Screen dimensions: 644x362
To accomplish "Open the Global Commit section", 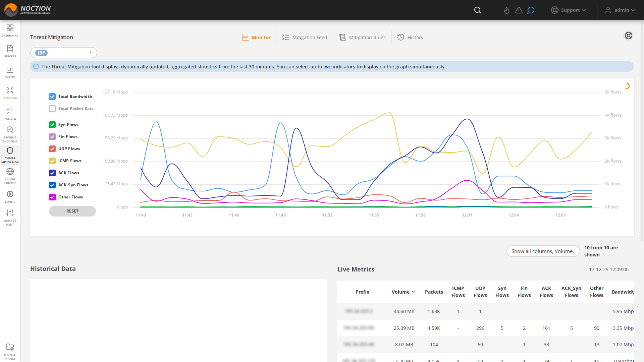I will coord(10,175).
